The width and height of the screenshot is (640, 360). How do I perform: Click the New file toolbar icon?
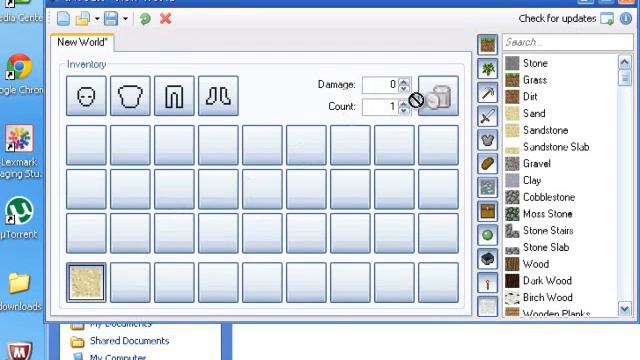click(63, 18)
